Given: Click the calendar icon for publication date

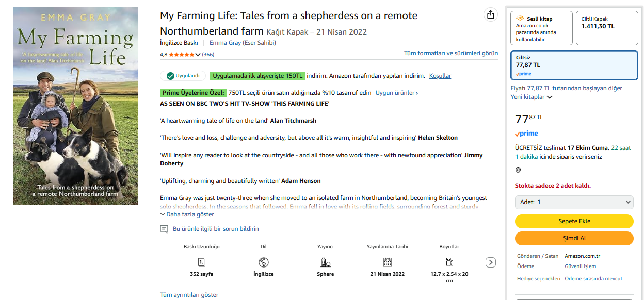Looking at the screenshot, I should pos(387,262).
